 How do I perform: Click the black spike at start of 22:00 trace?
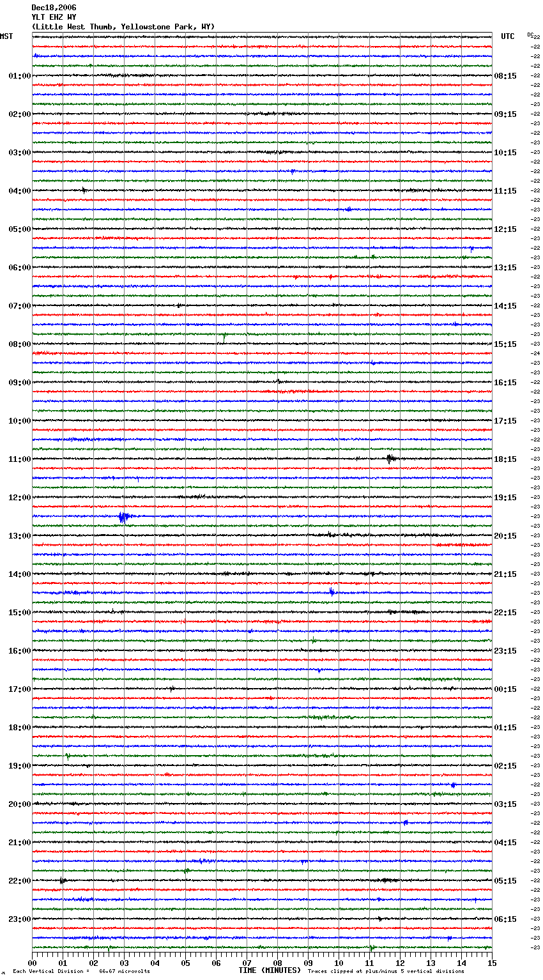pos(62,880)
